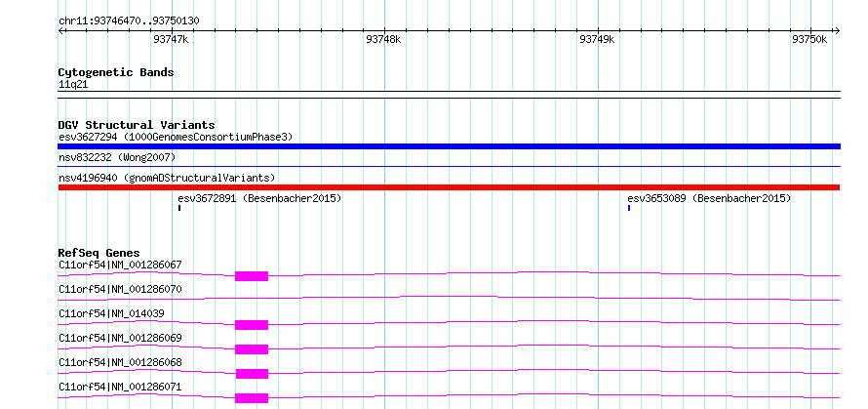Image resolution: width=868 pixels, height=409 pixels.
Task: Click the esv3672891 (Besenbacher2015) label
Action: 259,198
